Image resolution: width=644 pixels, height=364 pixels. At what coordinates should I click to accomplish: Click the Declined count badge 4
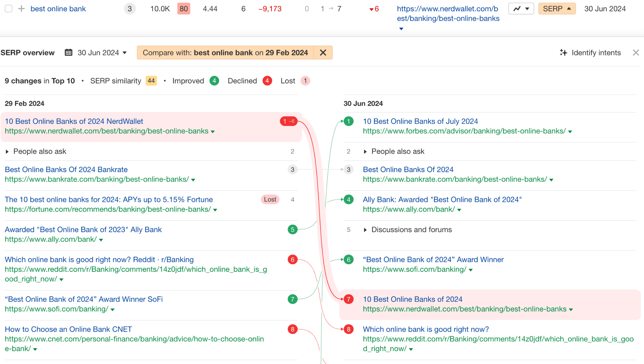(x=267, y=81)
